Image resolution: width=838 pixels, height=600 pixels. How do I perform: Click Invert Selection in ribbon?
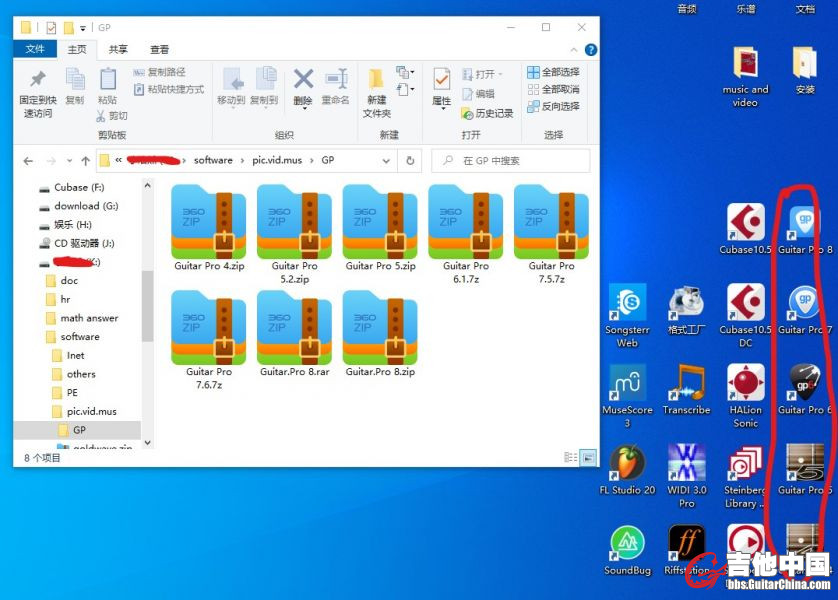click(x=553, y=106)
